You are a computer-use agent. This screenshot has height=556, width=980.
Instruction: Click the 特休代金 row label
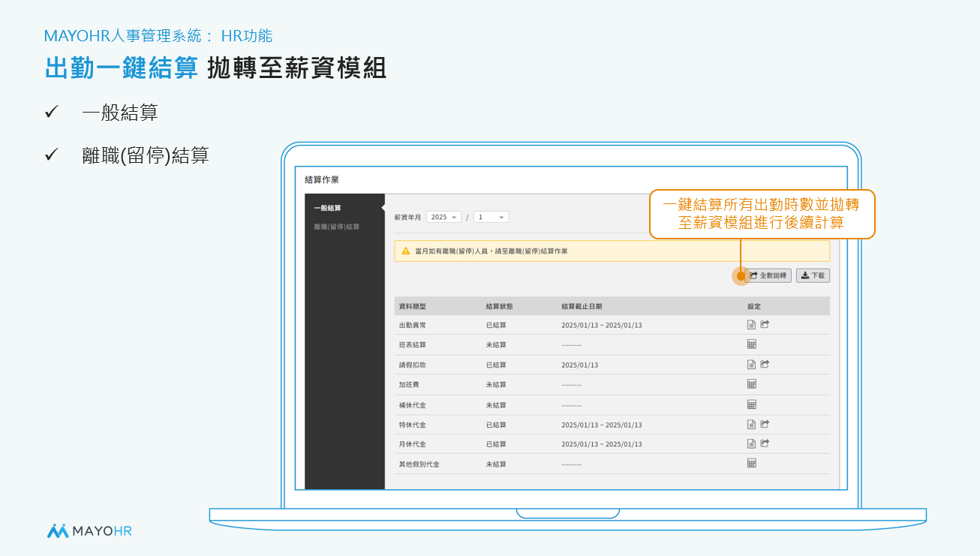[x=413, y=425]
